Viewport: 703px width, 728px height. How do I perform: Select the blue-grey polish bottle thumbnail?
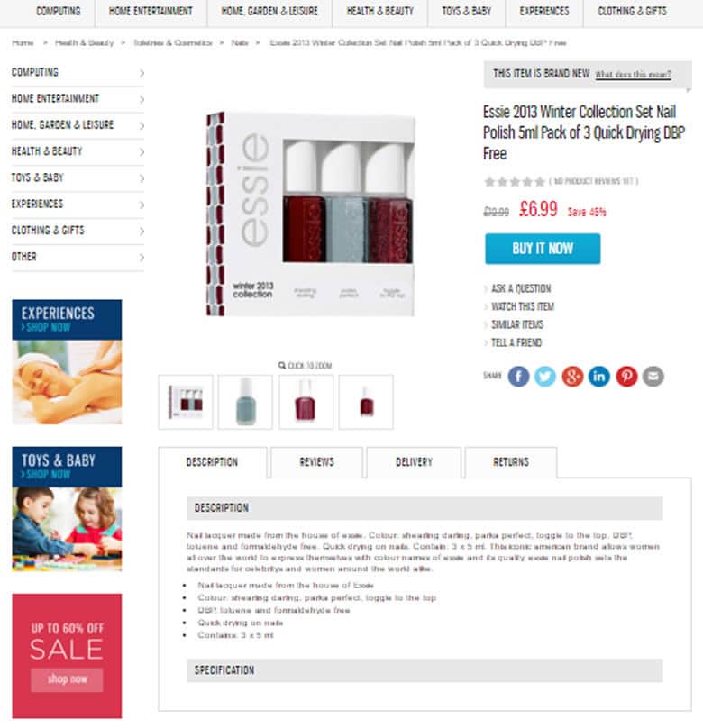[x=245, y=402]
